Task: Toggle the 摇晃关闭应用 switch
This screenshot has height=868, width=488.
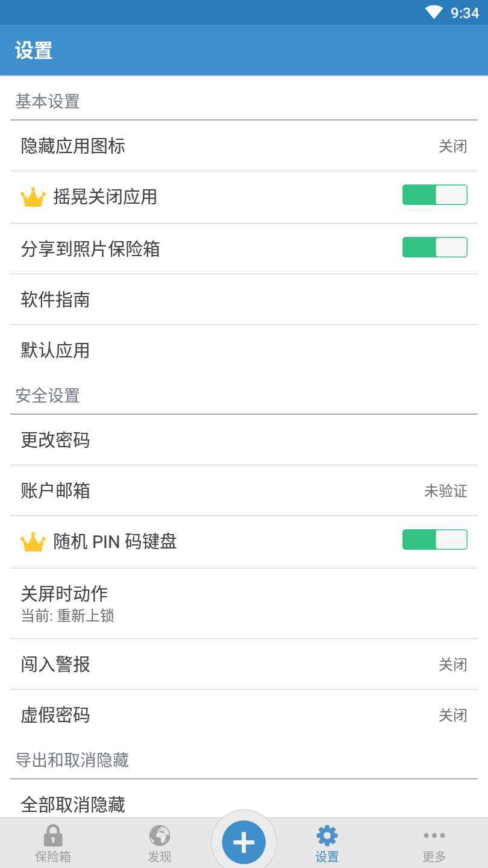Action: (x=434, y=195)
